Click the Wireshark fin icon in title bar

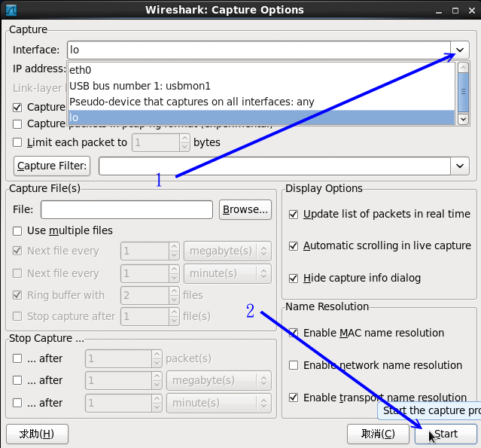point(11,10)
